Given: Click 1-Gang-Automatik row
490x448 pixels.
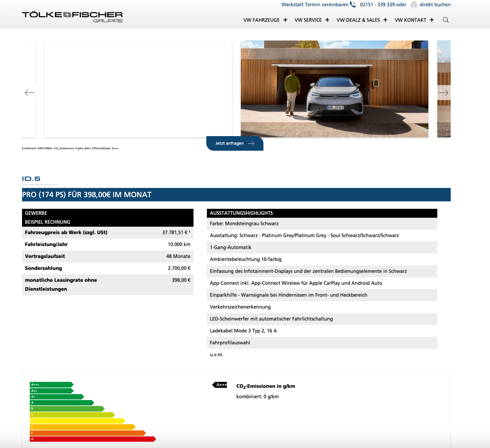Looking at the screenshot, I should (322, 248).
